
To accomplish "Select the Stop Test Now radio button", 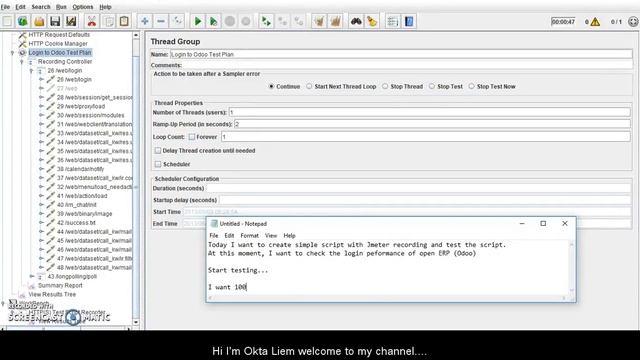I will 471,87.
